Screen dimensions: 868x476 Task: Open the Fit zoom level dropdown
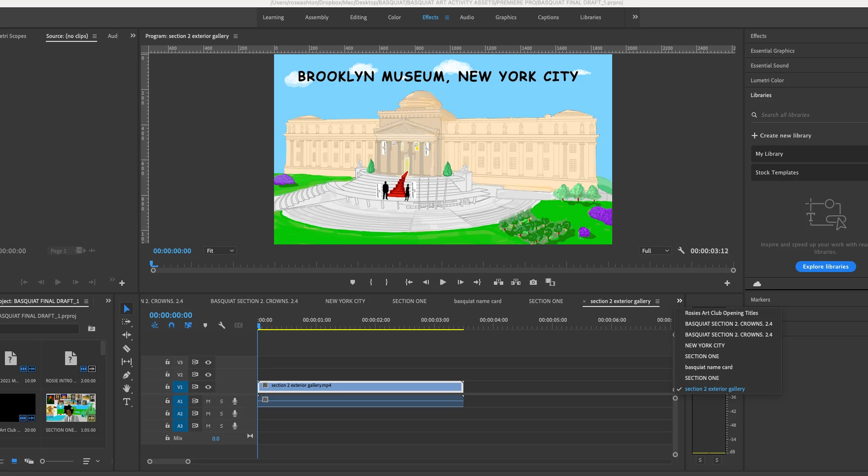pyautogui.click(x=220, y=251)
